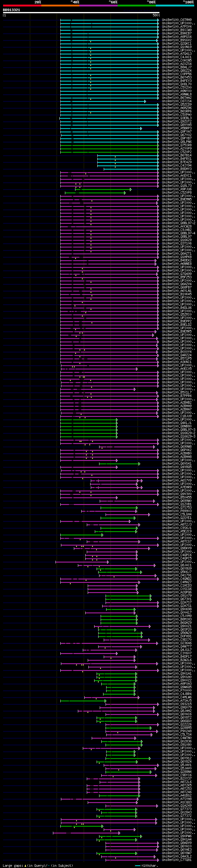The width and height of the screenshot is (197, 868).
Task: Open the UniRef100_C5XPA0 label
Action: (177, 115)
